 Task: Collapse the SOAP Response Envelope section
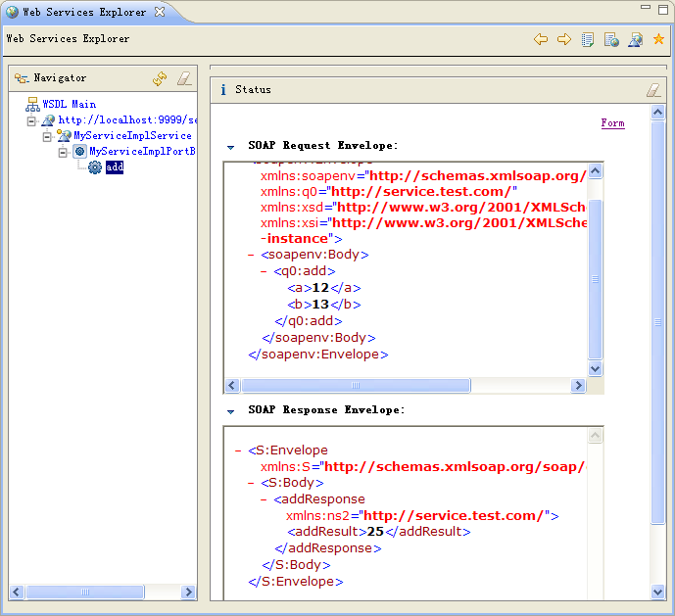[231, 411]
